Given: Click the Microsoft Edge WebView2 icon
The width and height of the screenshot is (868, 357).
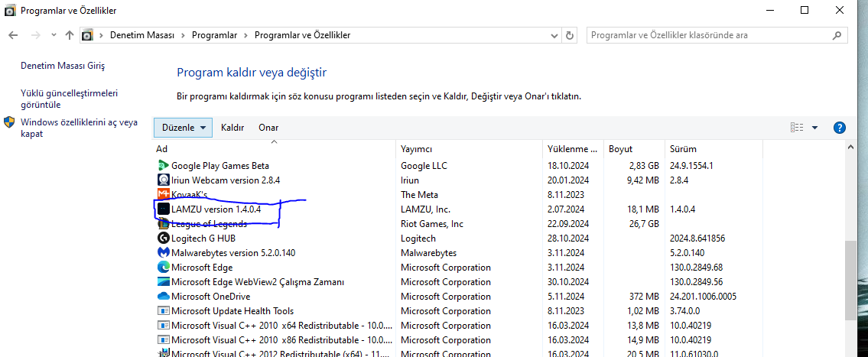Looking at the screenshot, I should pyautogui.click(x=163, y=282).
